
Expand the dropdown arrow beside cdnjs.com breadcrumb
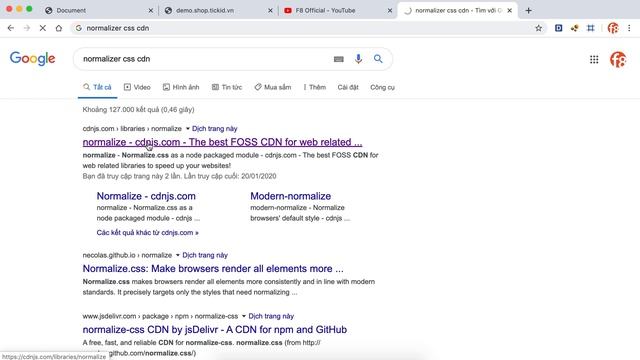[x=188, y=129]
